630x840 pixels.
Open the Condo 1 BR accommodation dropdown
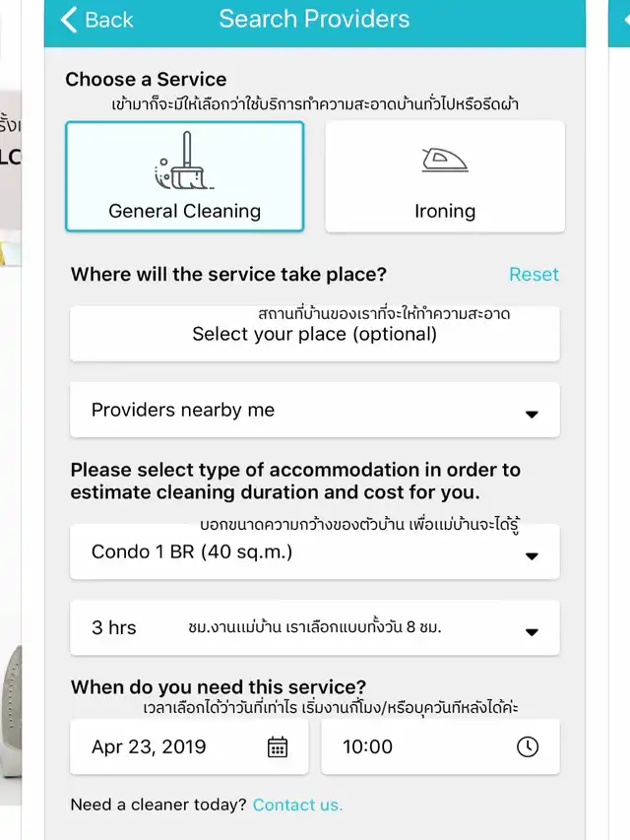tap(315, 551)
